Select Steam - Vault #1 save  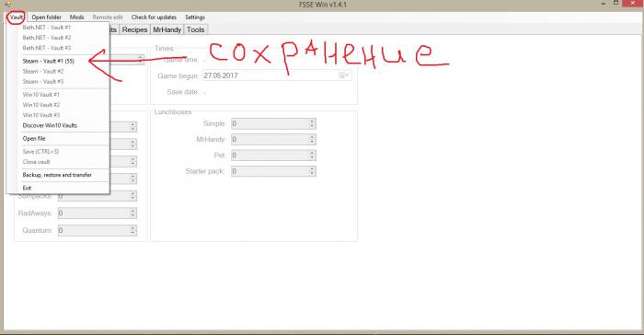click(x=49, y=62)
